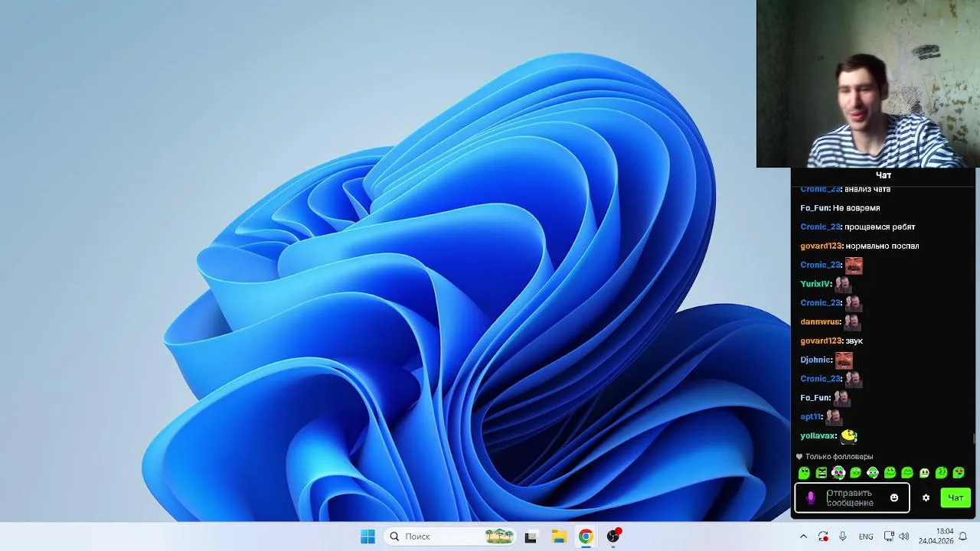This screenshot has width=980, height=551.
Task: Open the volume speaker tray icon
Action: click(x=903, y=536)
